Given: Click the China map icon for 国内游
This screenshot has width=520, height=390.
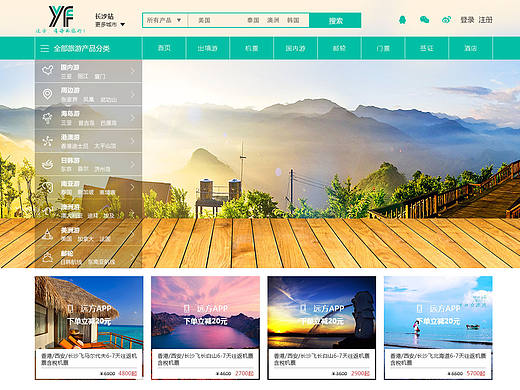Looking at the screenshot, I should pos(47,70).
